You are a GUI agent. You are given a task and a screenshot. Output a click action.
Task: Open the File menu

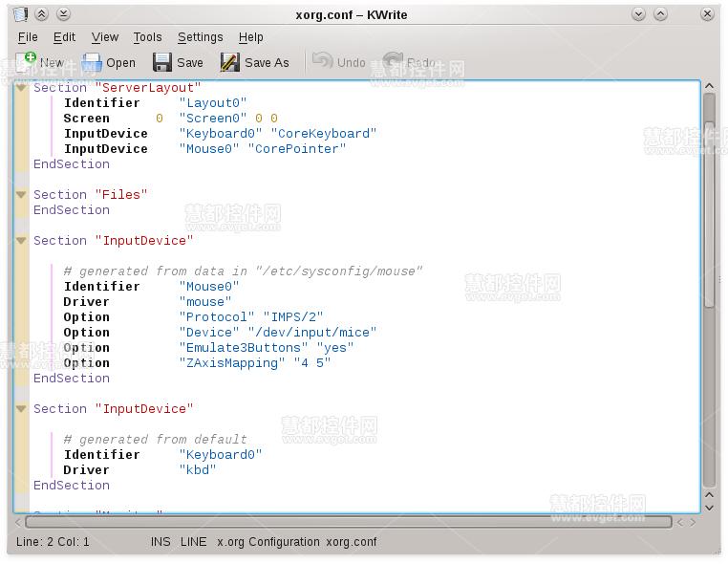pyautogui.click(x=28, y=37)
